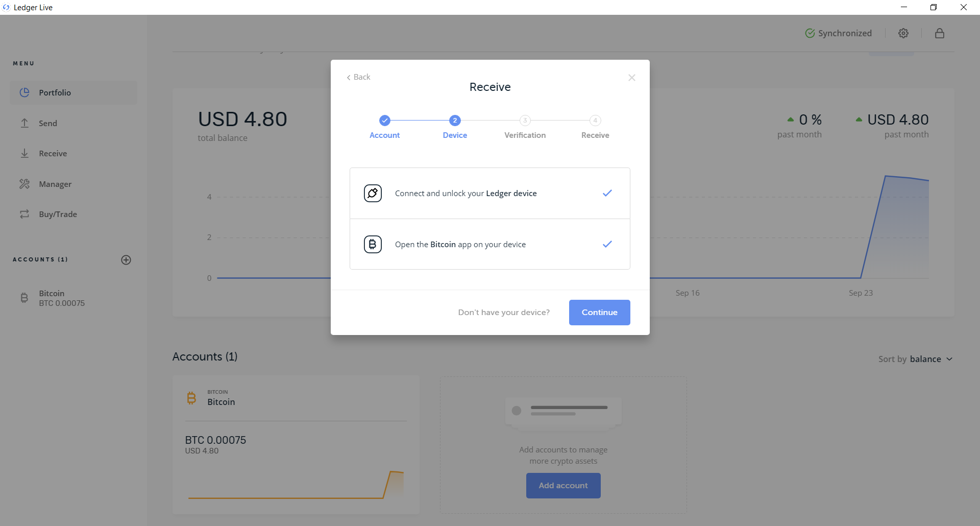The image size is (980, 526).
Task: Click the Portfolio pie chart icon
Action: click(x=24, y=92)
